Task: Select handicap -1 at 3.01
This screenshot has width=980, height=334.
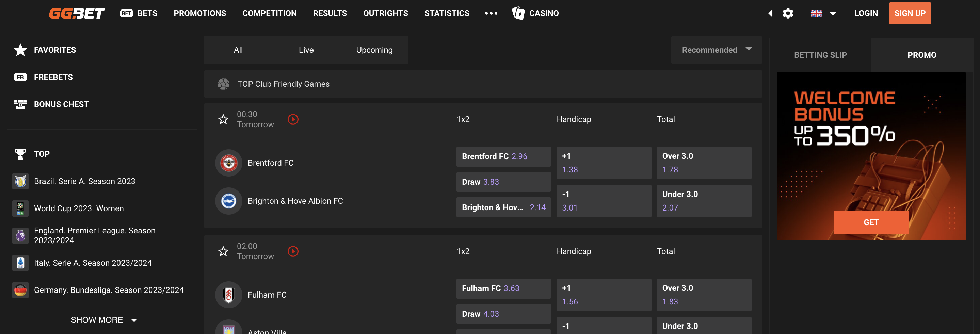Action: tap(604, 201)
